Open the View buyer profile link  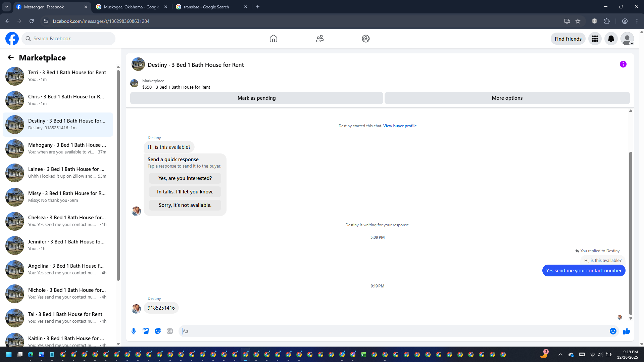400,126
